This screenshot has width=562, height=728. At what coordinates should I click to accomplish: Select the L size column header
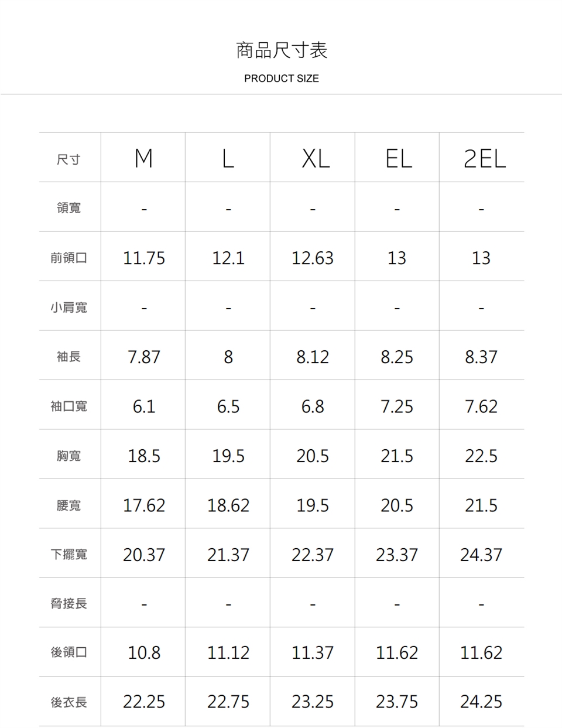coord(228,159)
